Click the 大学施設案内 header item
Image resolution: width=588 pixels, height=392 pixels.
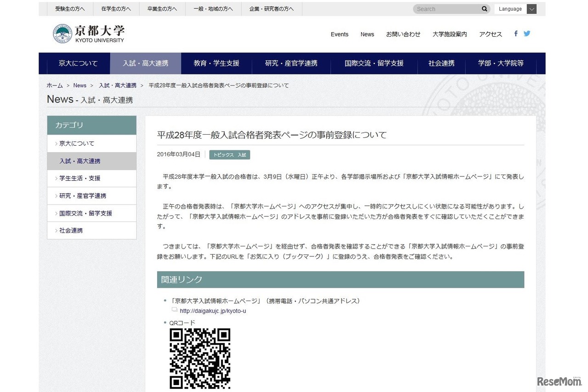coord(449,34)
